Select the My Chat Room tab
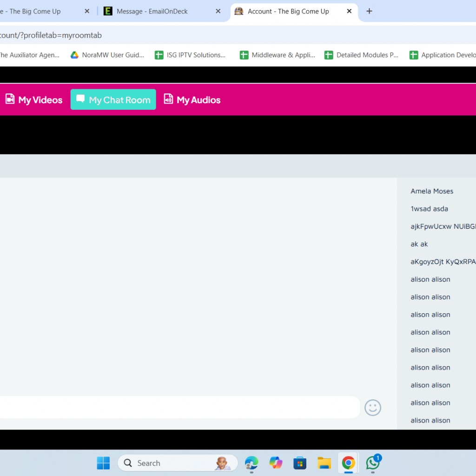The width and height of the screenshot is (476, 476). tap(113, 99)
